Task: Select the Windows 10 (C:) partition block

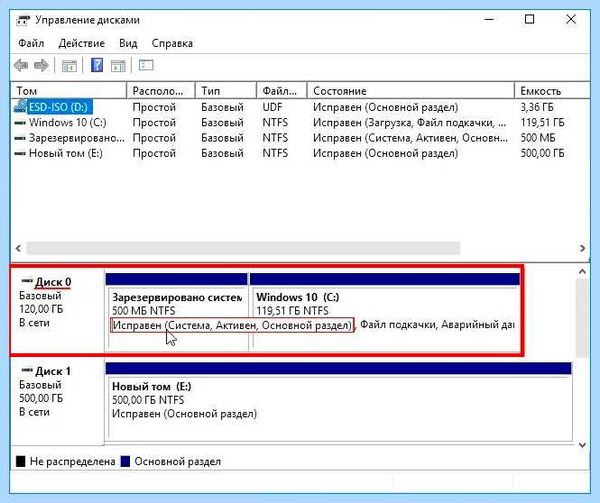Action: (x=385, y=311)
